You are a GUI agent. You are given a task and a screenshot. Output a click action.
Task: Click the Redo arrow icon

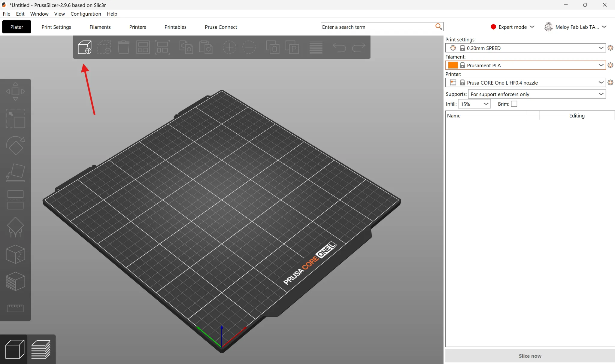(359, 47)
